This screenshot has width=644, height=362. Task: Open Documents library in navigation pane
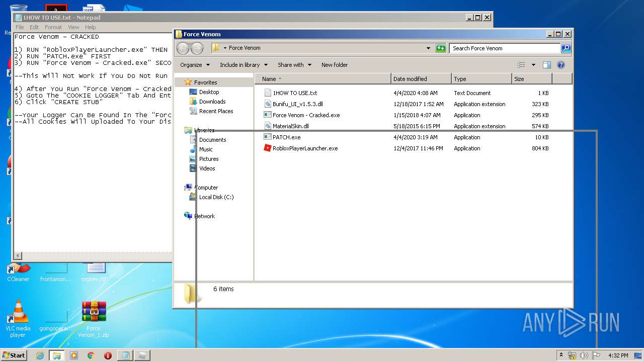point(212,140)
